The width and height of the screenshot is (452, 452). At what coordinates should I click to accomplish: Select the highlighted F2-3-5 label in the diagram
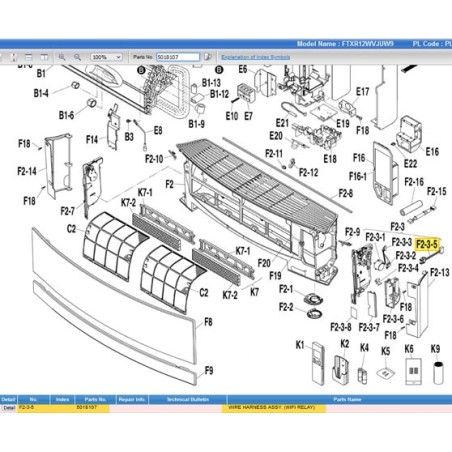[x=427, y=244]
